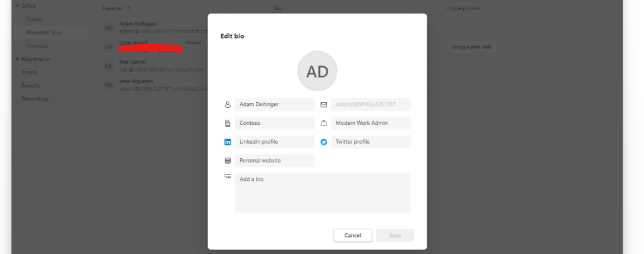This screenshot has height=254, width=644.
Task: Open Presenter bios in the sidebar
Action: click(x=44, y=32)
